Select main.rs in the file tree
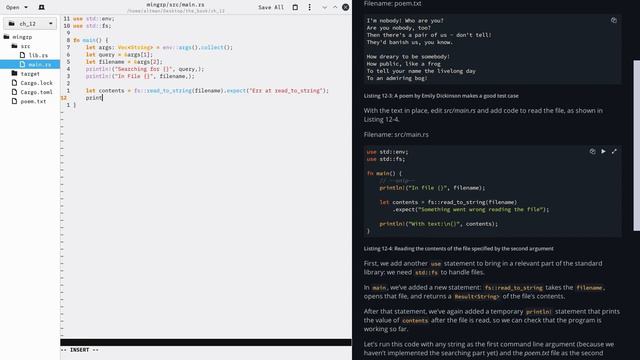Viewport: 640px width, 360px height. tap(30, 64)
